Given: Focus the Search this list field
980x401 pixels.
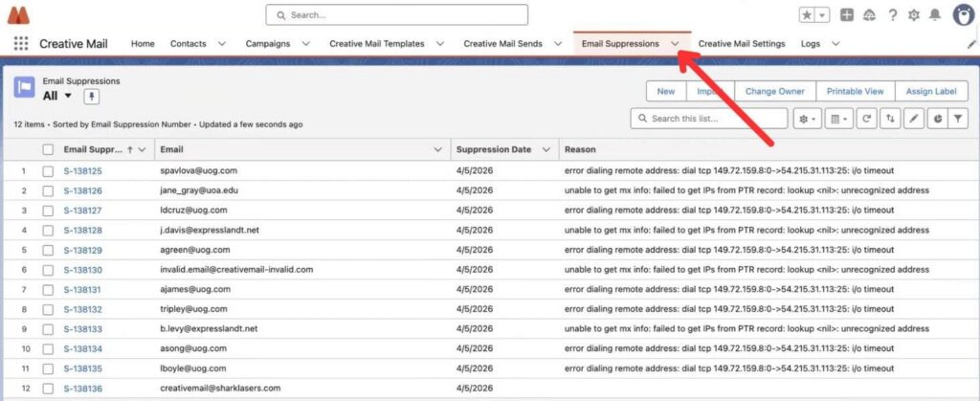Looking at the screenshot, I should pyautogui.click(x=709, y=119).
